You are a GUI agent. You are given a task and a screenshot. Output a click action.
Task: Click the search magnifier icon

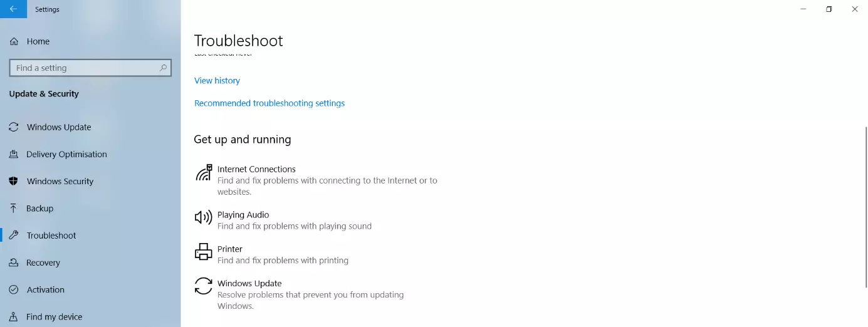(x=163, y=68)
